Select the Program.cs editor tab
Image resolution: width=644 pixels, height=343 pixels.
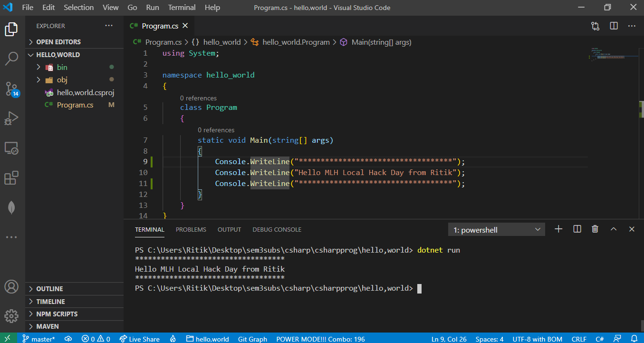pos(159,26)
